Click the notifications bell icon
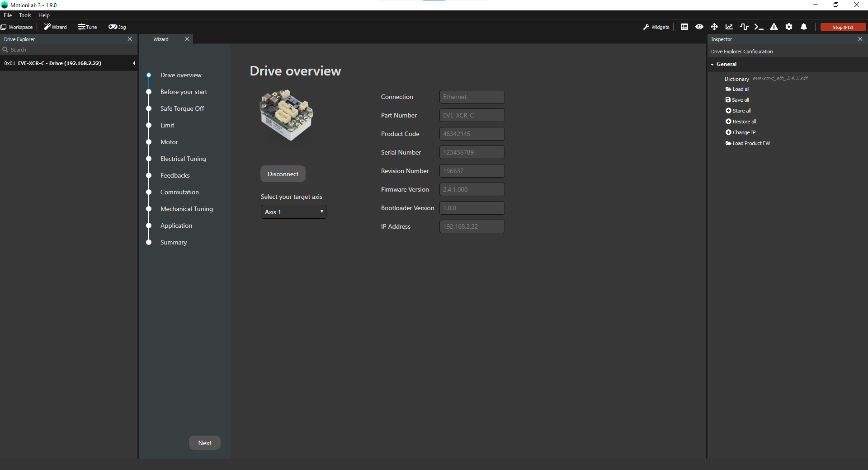This screenshot has height=470, width=868. point(804,27)
